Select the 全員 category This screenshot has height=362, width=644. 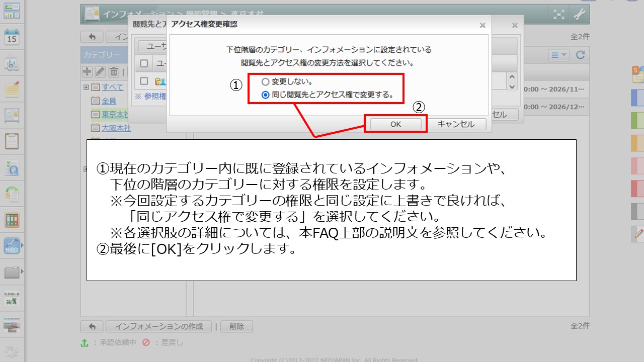[x=109, y=101]
